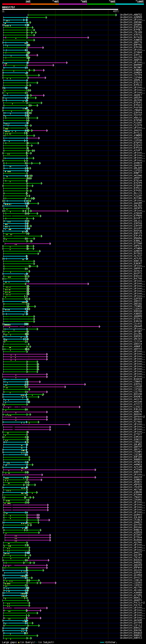This screenshot has height=644, width=146.
Task: Click on UniRef100_B9NFT7
Action: [x=131, y=173]
